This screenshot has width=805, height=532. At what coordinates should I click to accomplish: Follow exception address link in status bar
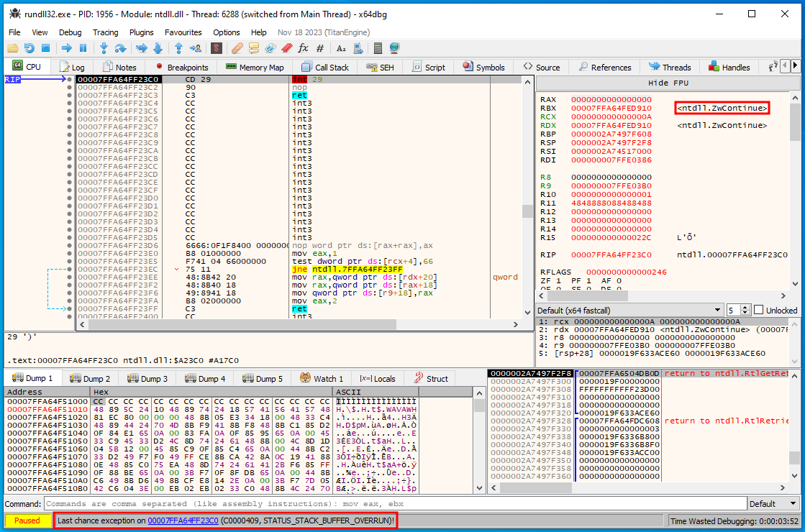click(183, 520)
